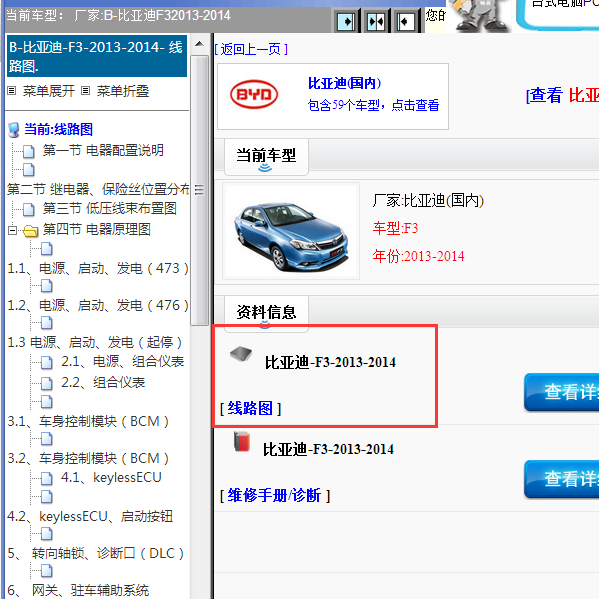The image size is (599, 599).
Task: Click the highlighted B-比亚迪-F3-2013-2014- 线路图 header
Action: tap(97, 57)
